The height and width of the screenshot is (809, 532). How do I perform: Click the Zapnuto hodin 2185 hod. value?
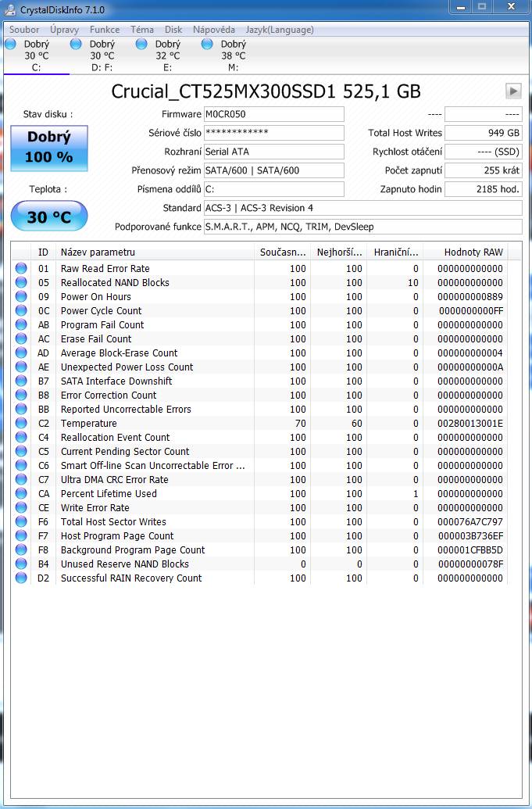coord(483,189)
